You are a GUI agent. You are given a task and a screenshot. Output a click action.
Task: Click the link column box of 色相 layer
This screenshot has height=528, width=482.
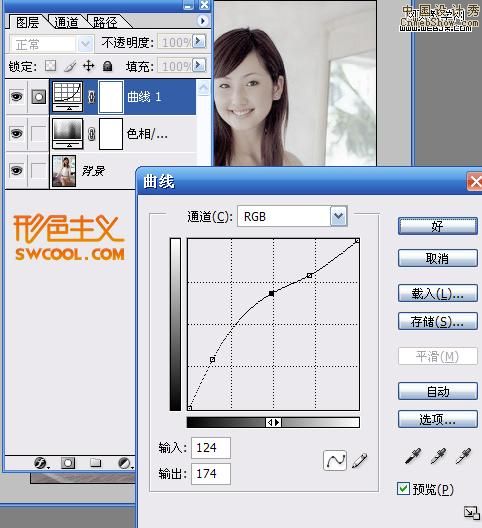(x=38, y=134)
